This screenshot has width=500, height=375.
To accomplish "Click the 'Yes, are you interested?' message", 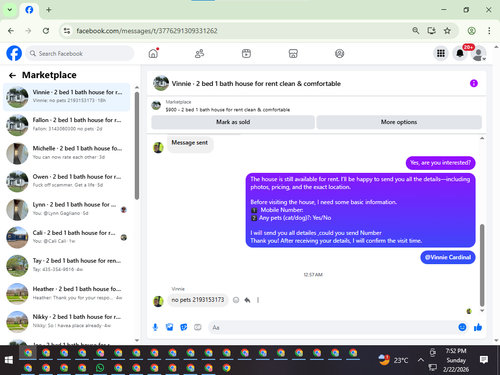I will pos(440,163).
